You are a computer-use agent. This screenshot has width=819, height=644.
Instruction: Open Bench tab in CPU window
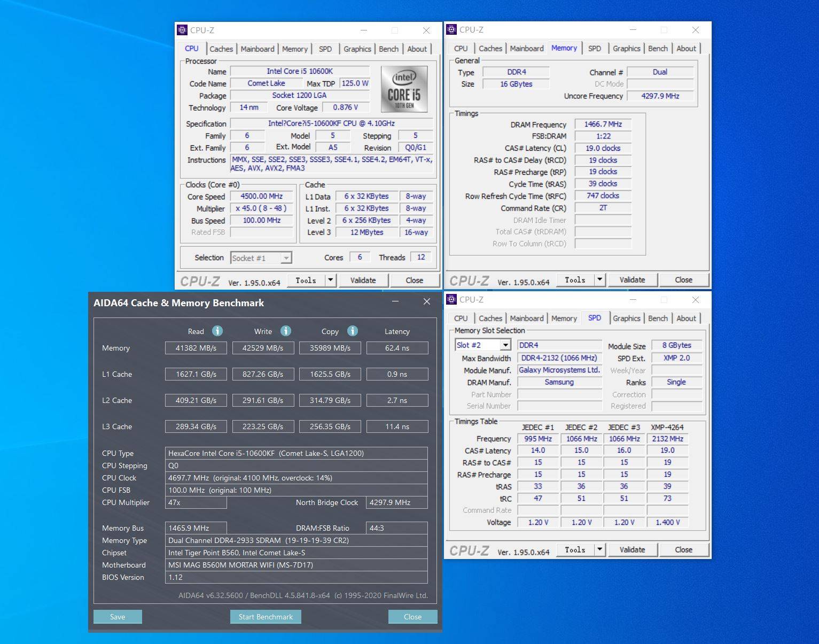click(388, 49)
